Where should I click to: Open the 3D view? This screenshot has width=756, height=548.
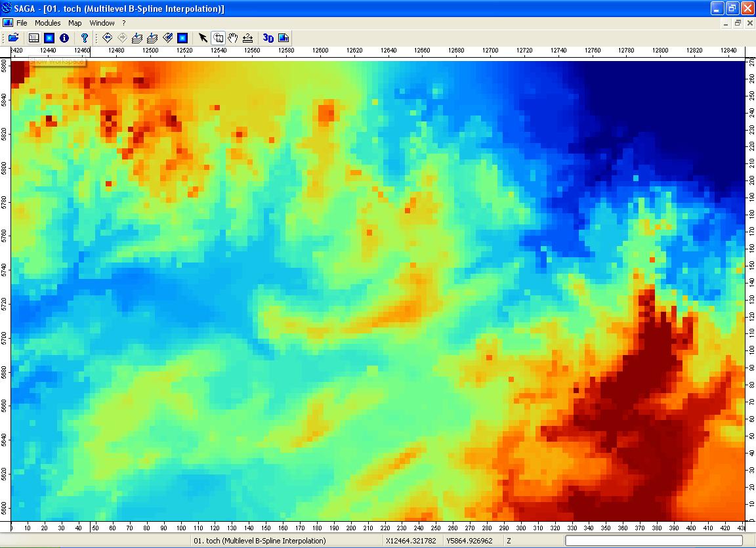tap(268, 37)
